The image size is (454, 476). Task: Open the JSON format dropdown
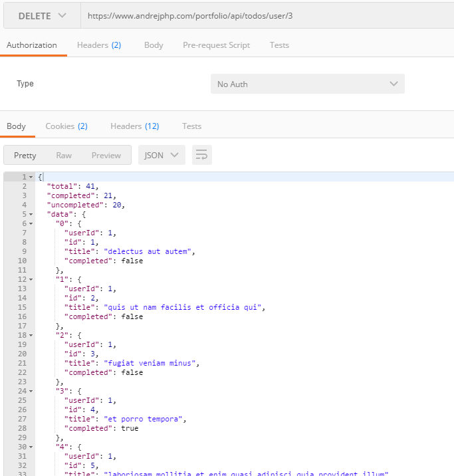162,155
